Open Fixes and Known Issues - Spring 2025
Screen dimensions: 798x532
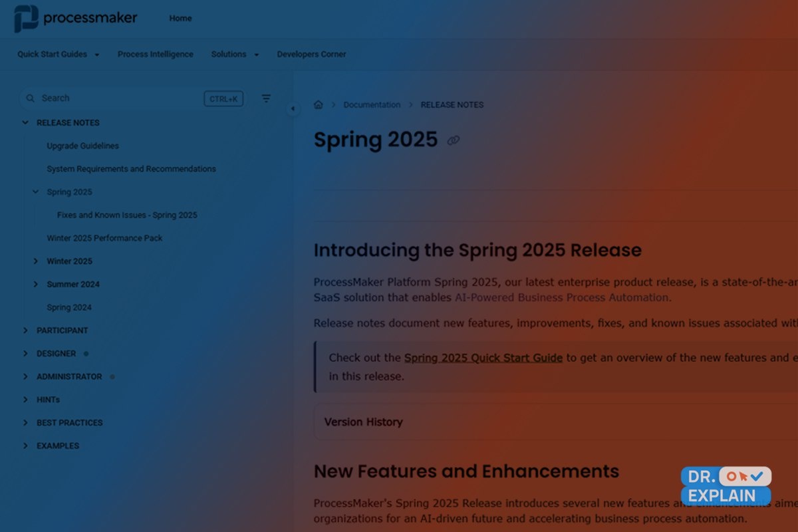coord(127,215)
